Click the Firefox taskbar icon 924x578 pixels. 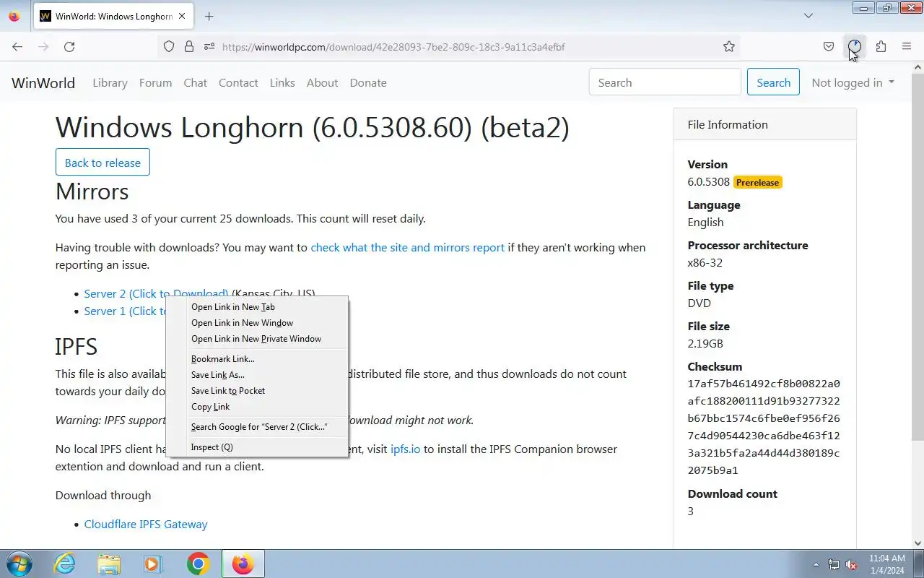[x=243, y=564]
